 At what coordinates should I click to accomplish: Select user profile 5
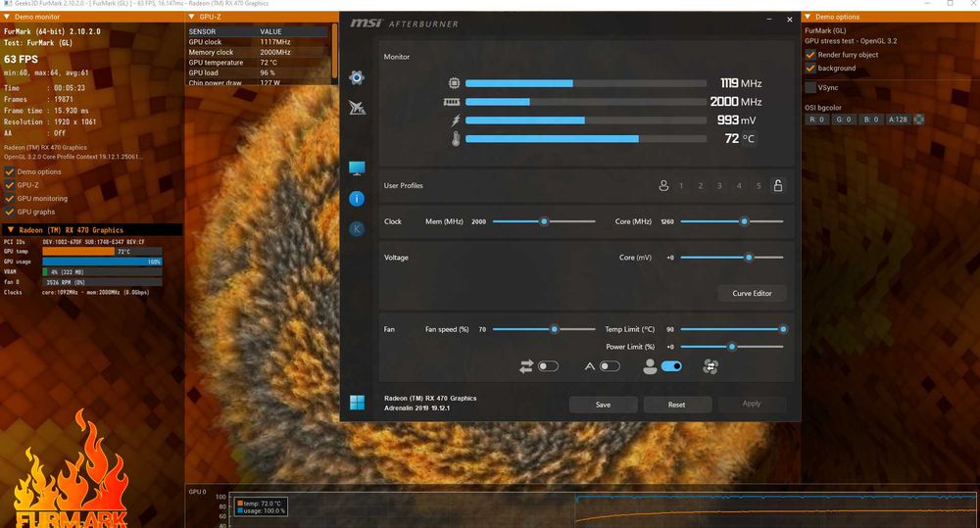(759, 185)
